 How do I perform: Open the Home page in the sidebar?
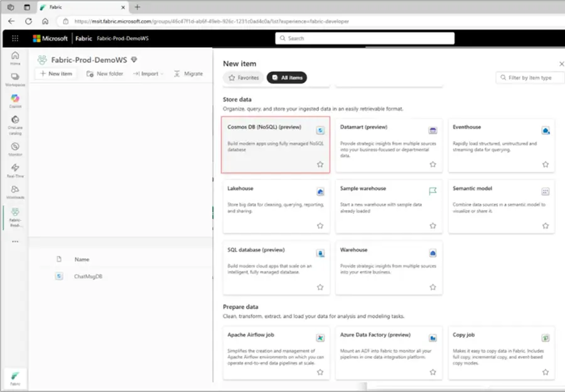click(x=15, y=58)
